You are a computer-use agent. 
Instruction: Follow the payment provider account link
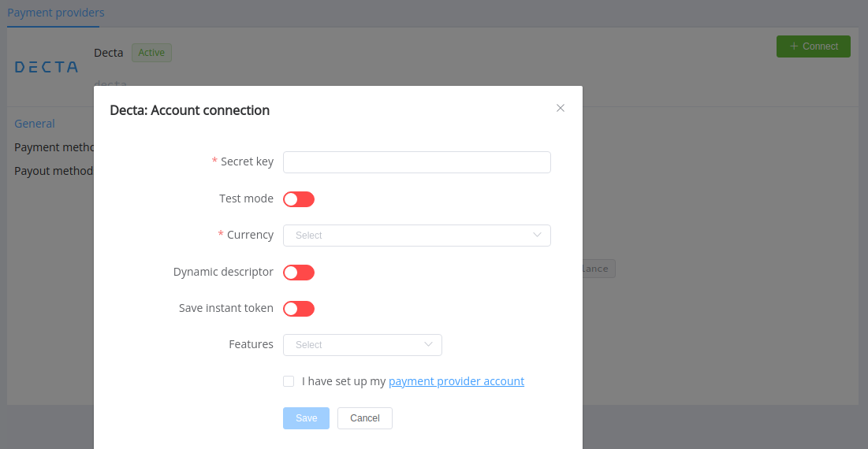[456, 381]
